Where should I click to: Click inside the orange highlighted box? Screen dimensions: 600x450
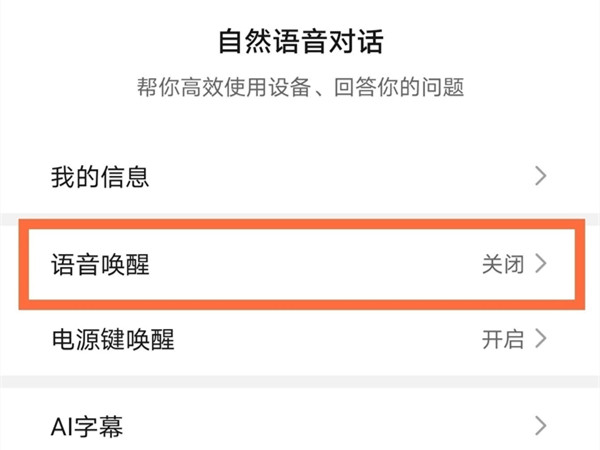click(x=300, y=264)
